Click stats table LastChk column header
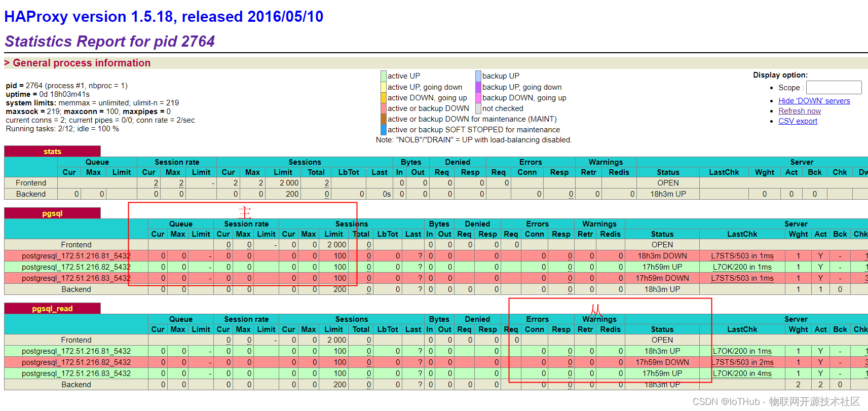The height and width of the screenshot is (411, 868). click(724, 172)
